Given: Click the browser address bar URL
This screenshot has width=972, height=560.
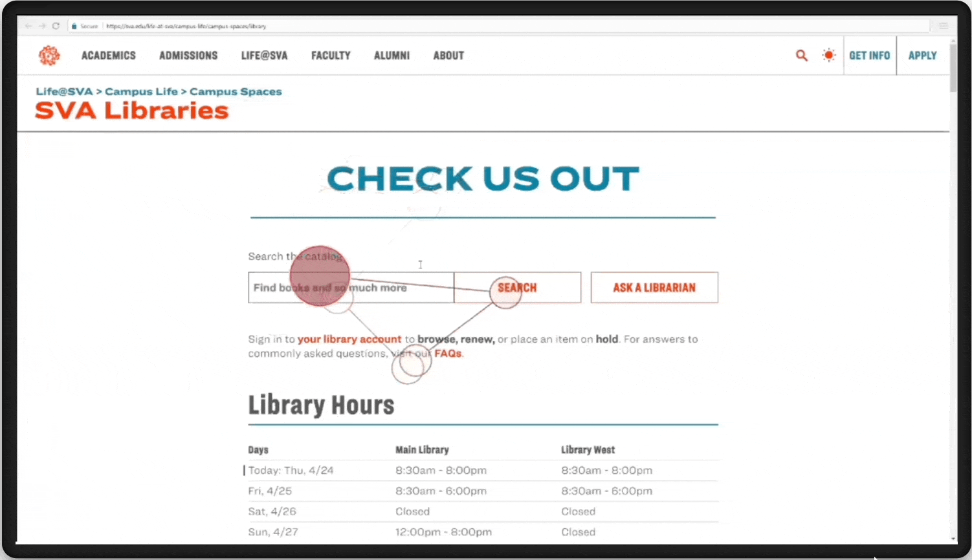Looking at the screenshot, I should [186, 27].
